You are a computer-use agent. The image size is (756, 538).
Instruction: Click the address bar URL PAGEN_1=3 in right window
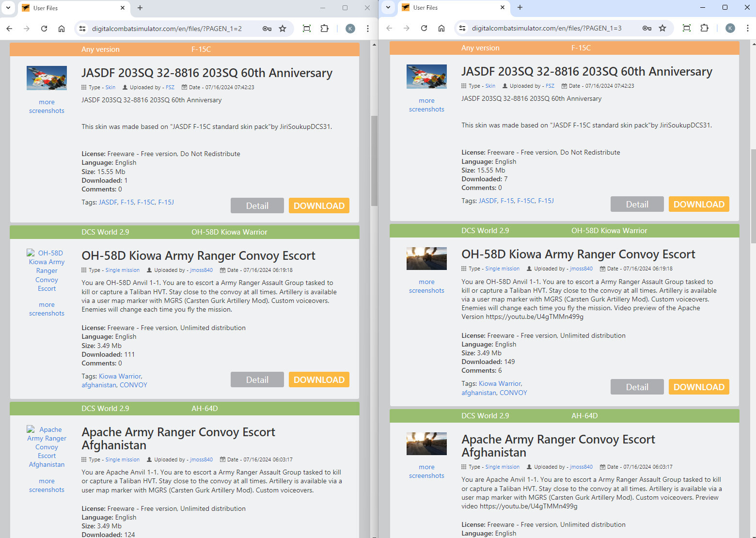[x=547, y=28]
